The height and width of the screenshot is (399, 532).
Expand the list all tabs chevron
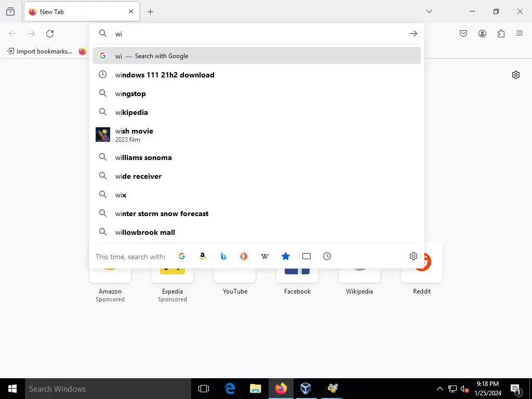coord(429,11)
